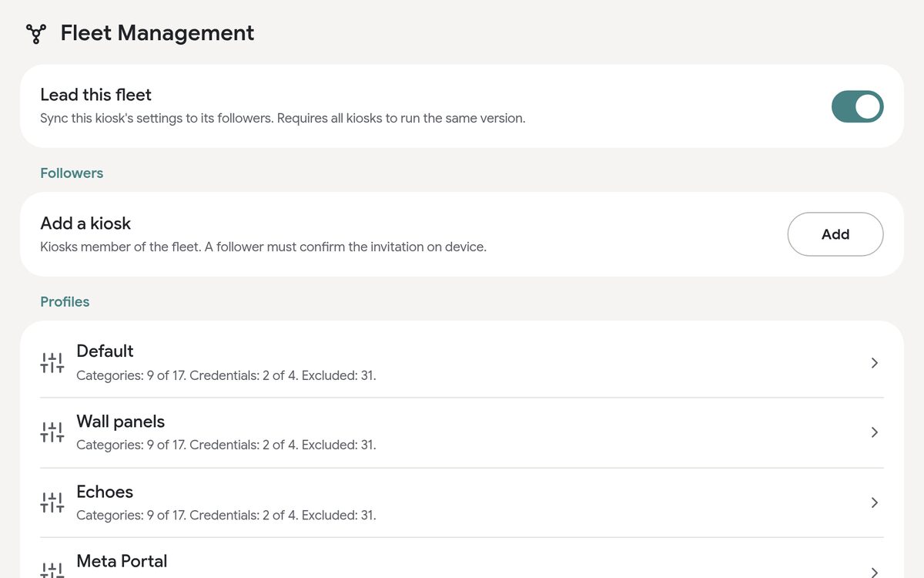The width and height of the screenshot is (924, 578).
Task: Click the Followers section label
Action: point(72,173)
